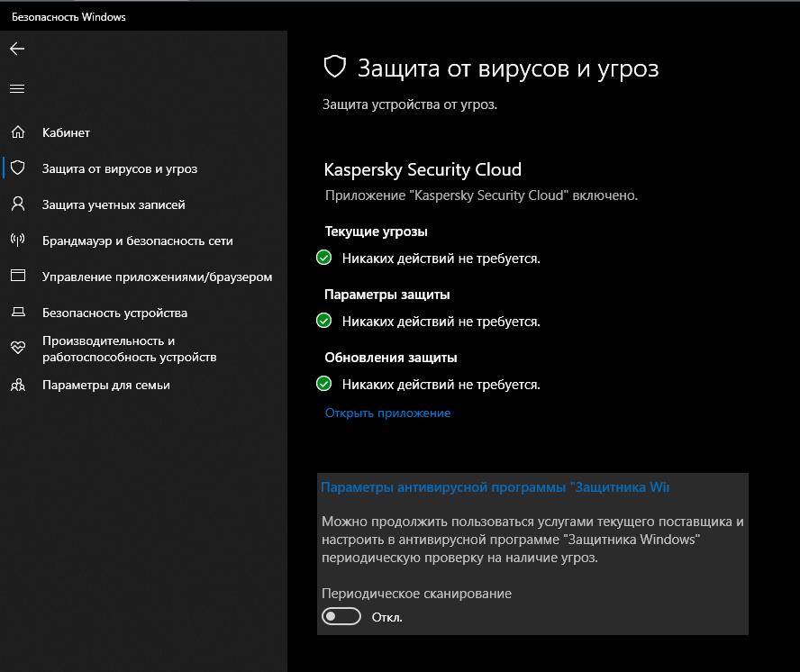Collapse Windows Defender antivirus options header
This screenshot has width=800, height=672.
point(495,487)
